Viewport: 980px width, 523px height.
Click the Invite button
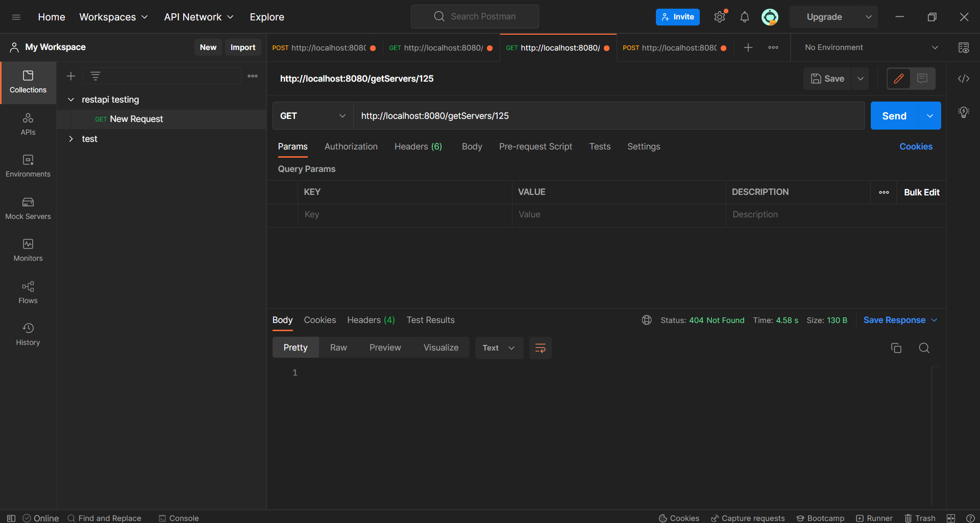pyautogui.click(x=678, y=17)
